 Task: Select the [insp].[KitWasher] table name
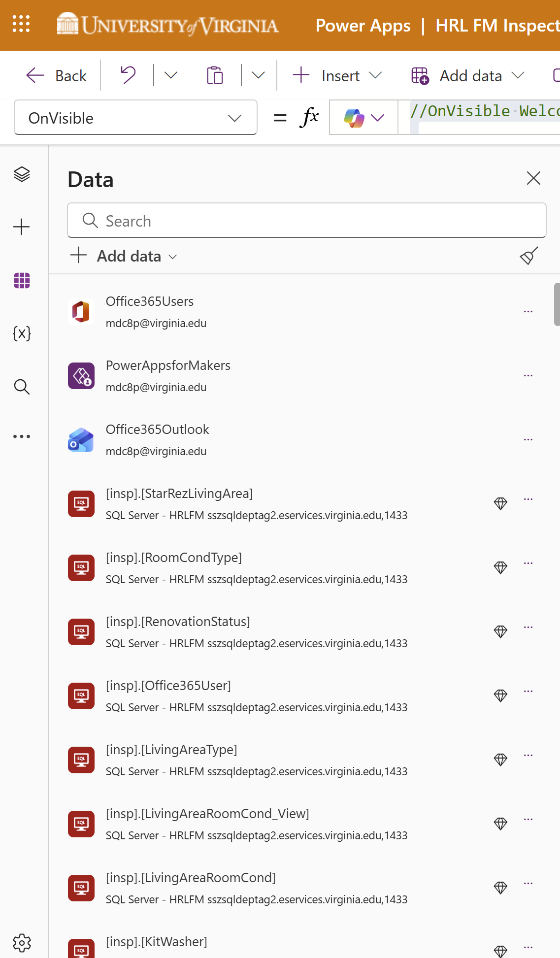click(x=157, y=942)
